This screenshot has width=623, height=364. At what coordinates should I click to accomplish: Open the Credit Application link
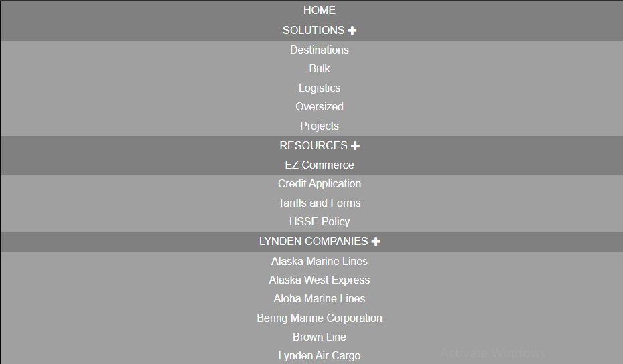point(320,184)
